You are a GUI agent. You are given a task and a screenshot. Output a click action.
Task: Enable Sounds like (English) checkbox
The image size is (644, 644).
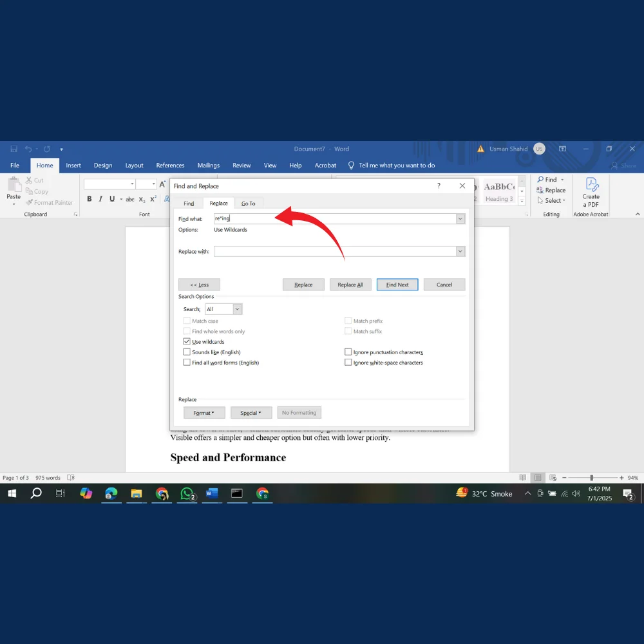coord(187,352)
